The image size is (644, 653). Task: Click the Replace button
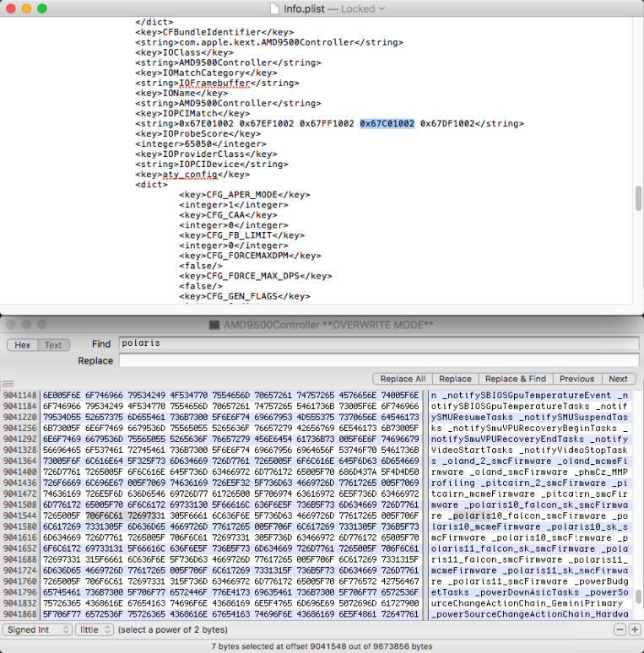coord(455,379)
